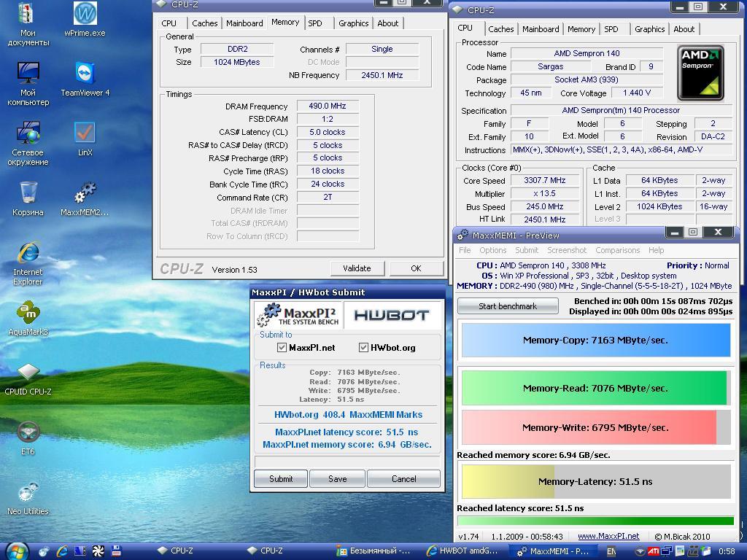The height and width of the screenshot is (560, 747).
Task: Open About tab in Memory CPU-Z window
Action: coord(388,23)
